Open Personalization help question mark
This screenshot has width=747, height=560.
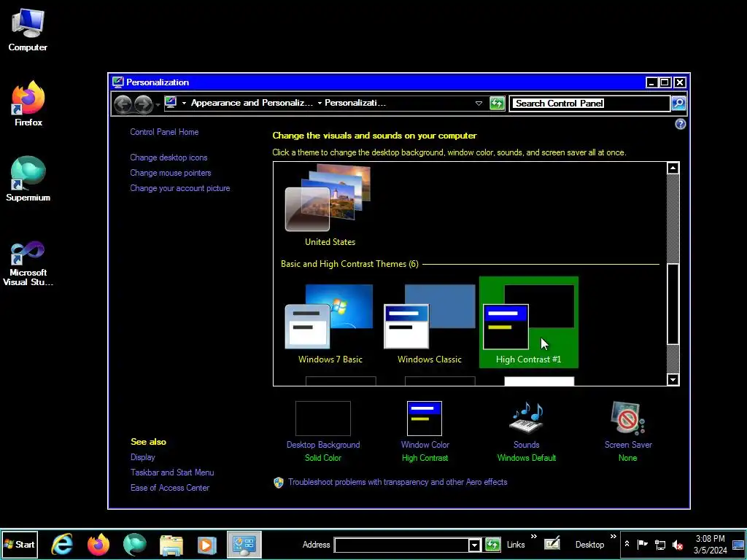tap(681, 124)
